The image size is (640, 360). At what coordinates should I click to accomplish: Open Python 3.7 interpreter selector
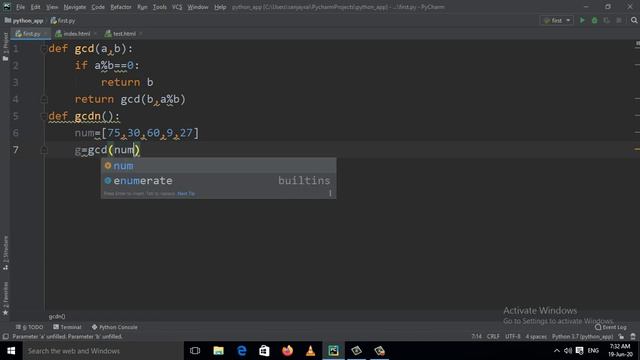[x=582, y=337]
